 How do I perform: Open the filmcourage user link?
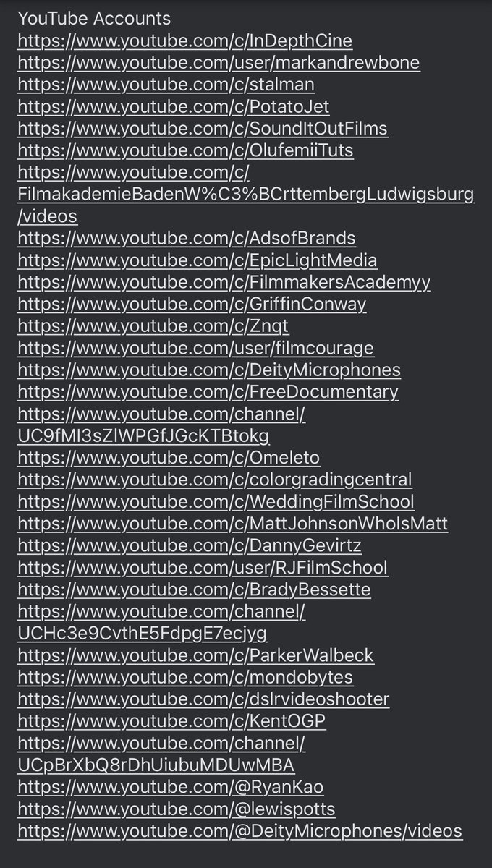click(196, 348)
